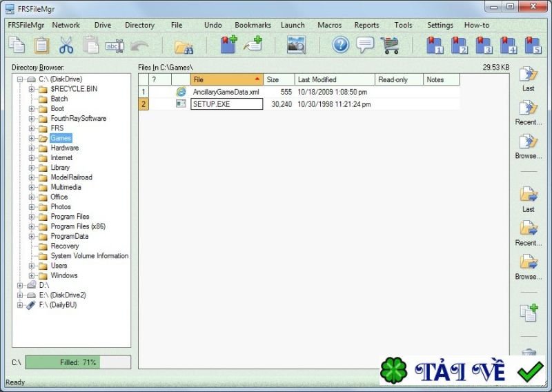
Task: Expand the $RECYCLE.BIN folder node
Action: click(x=32, y=89)
